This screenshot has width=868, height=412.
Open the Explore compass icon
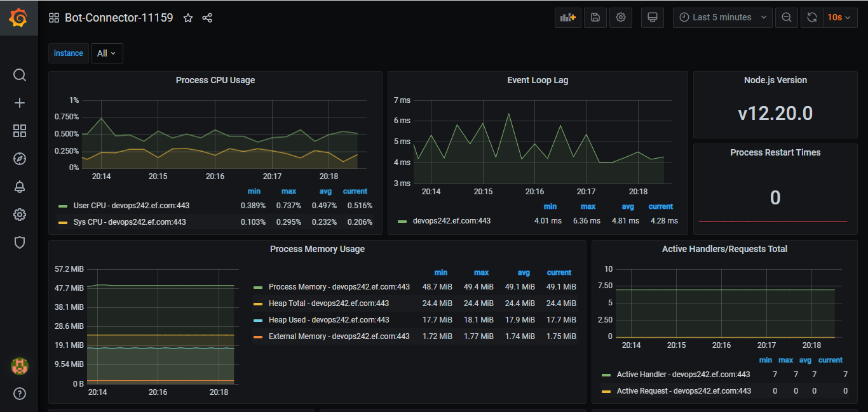pyautogui.click(x=20, y=159)
